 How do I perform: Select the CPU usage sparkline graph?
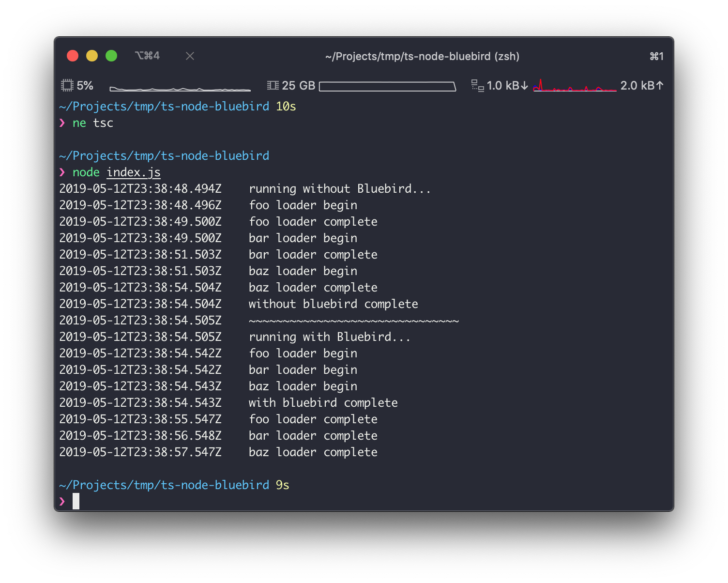click(x=180, y=88)
